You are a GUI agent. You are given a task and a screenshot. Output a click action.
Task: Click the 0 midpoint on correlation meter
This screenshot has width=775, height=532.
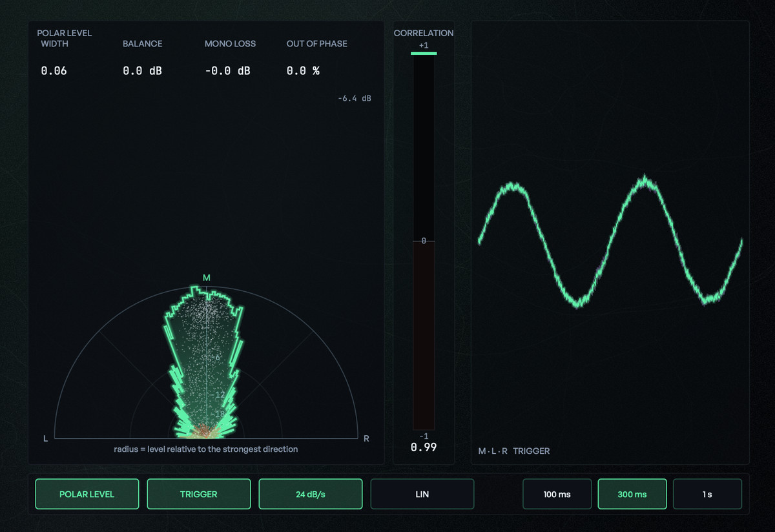[x=424, y=241]
